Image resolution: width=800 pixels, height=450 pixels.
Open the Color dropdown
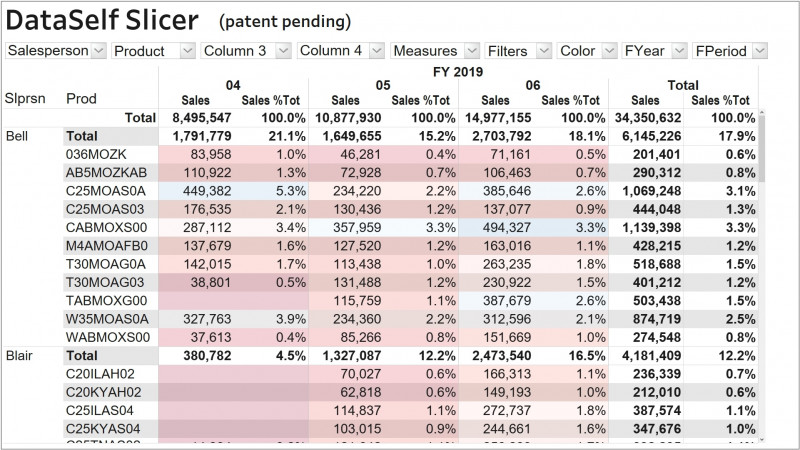587,51
